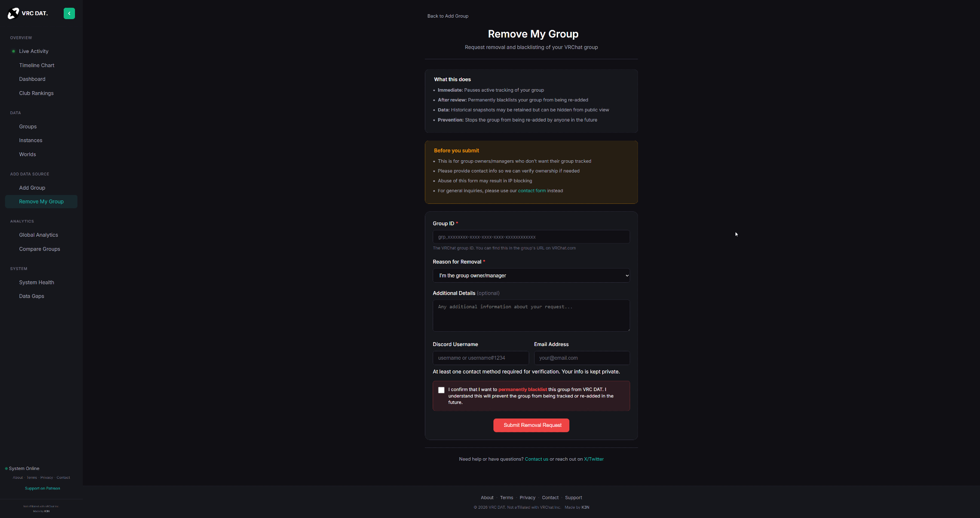Select the Email Address input field

(582, 358)
